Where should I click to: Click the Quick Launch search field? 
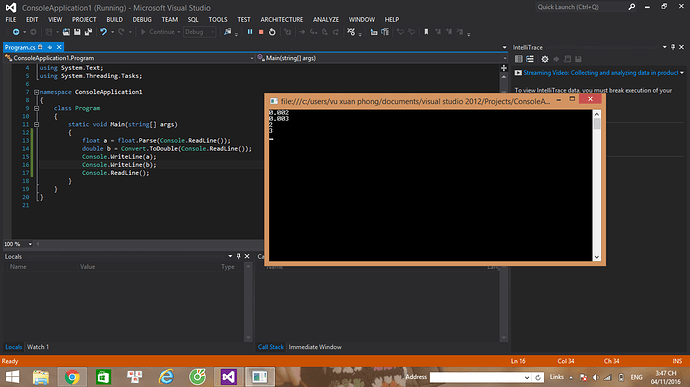tap(581, 7)
